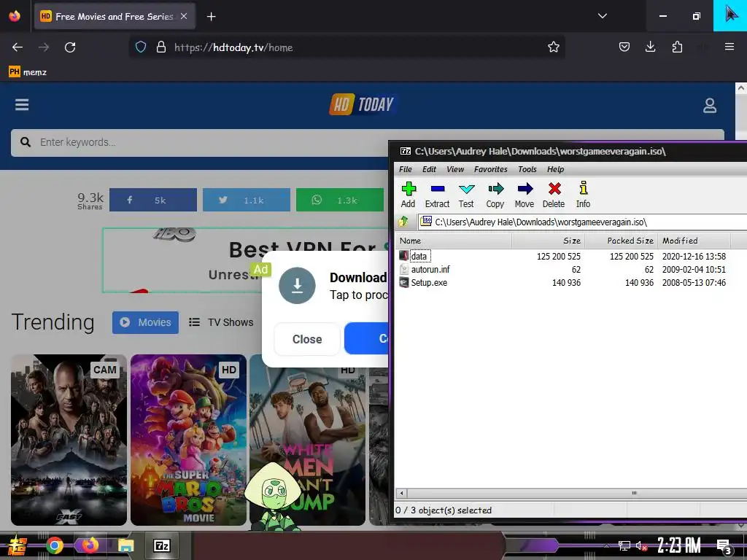Open the White Men Can't Jump poster

click(x=307, y=440)
